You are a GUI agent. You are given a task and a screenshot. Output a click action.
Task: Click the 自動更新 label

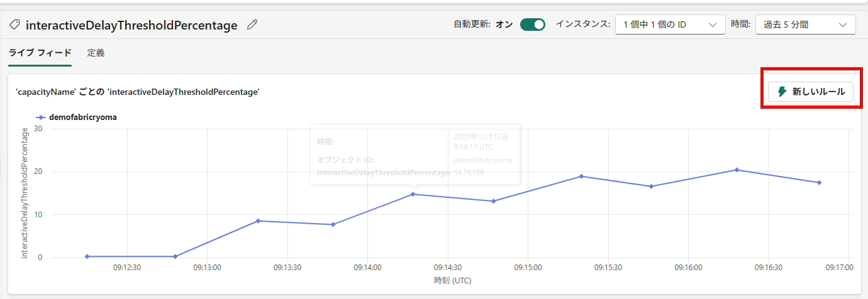[x=471, y=24]
